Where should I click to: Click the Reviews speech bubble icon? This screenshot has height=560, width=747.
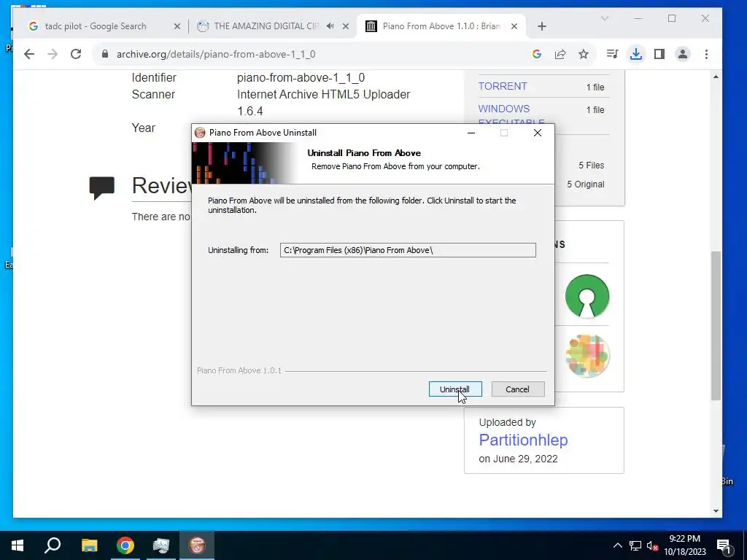click(x=102, y=187)
